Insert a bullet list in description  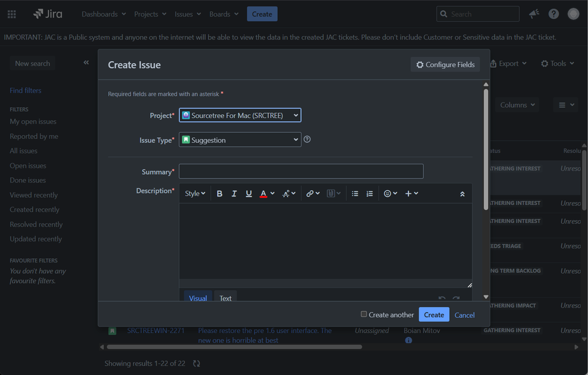[355, 194]
